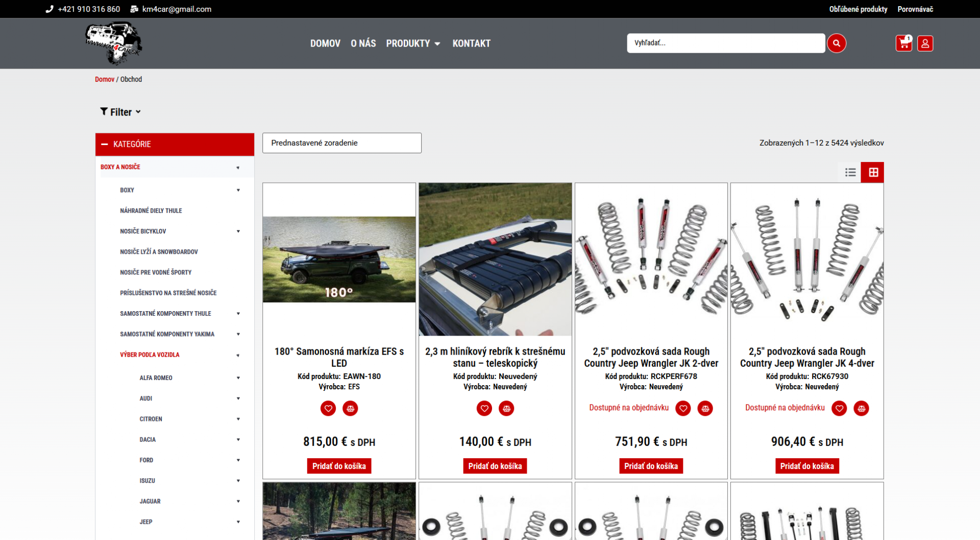Open the PRODUKTY dropdown menu
This screenshot has height=540, width=980.
413,43
